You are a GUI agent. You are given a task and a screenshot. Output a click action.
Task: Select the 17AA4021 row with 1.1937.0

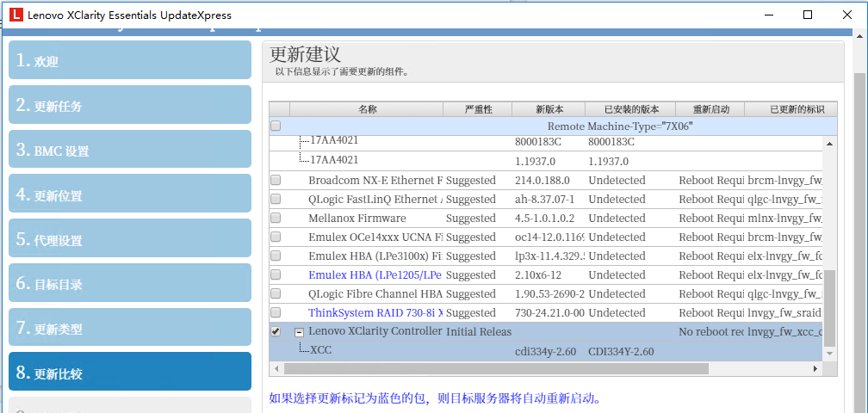[x=546, y=161]
